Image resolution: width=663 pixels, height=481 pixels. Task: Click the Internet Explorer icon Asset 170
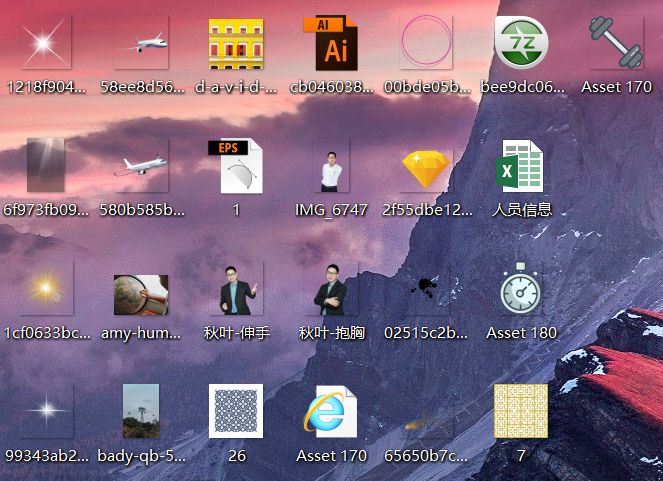point(331,412)
